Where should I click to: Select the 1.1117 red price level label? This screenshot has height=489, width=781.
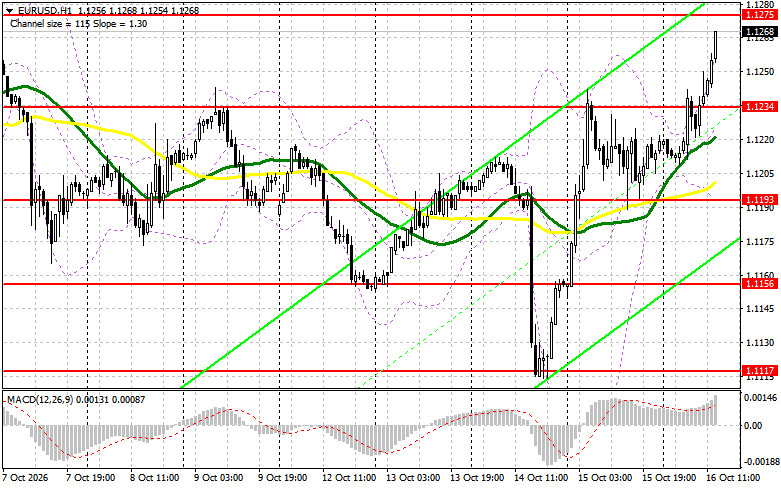click(760, 370)
